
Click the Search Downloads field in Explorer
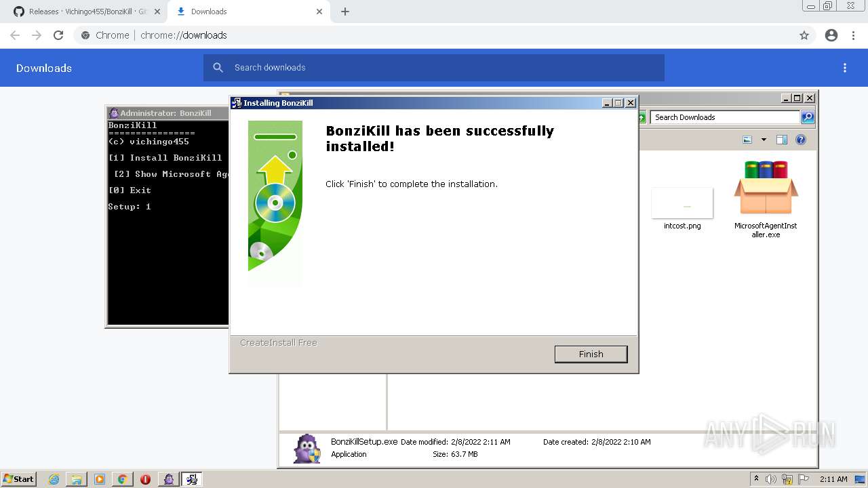pos(724,117)
